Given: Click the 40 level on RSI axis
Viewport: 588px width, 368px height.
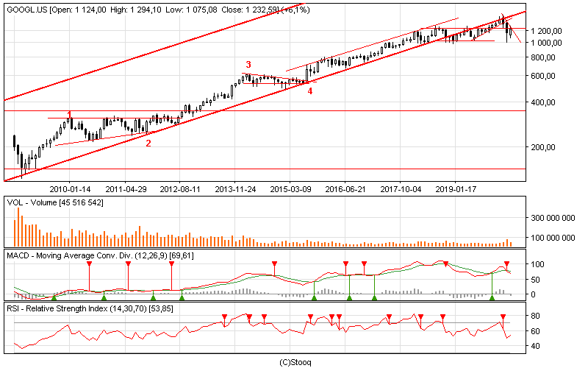Looking at the screenshot, I should pos(536,346).
